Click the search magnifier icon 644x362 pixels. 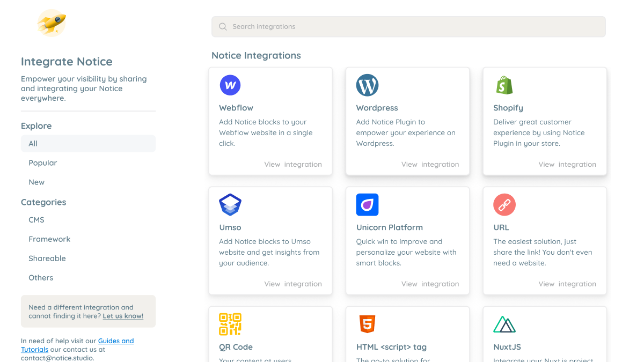[x=223, y=27]
